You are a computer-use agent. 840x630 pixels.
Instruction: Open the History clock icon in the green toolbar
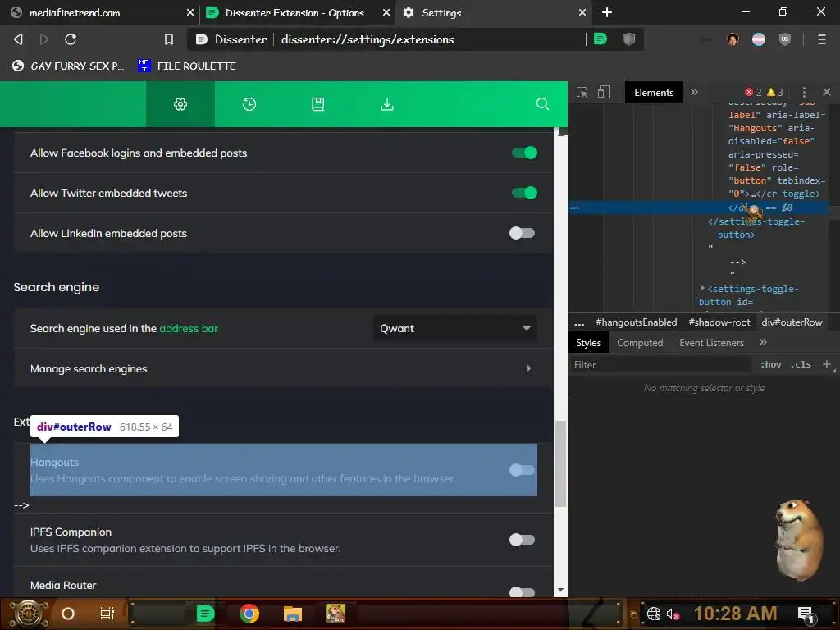click(249, 104)
